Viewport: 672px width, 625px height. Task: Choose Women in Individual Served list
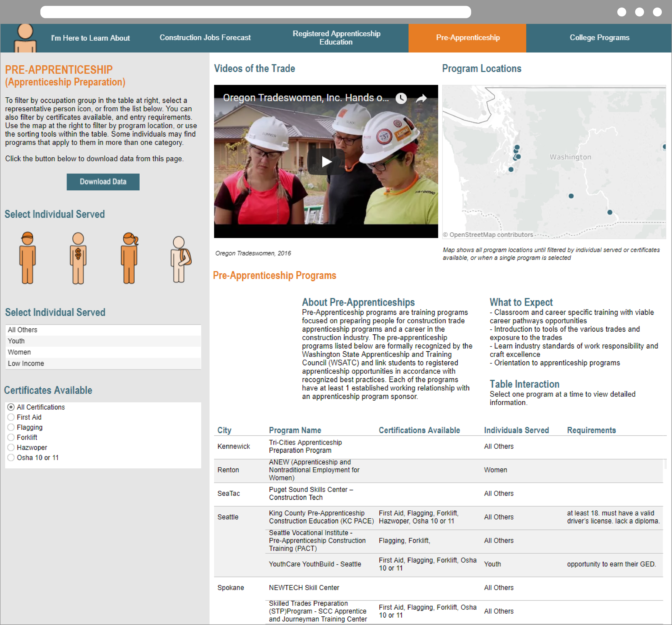click(x=103, y=352)
